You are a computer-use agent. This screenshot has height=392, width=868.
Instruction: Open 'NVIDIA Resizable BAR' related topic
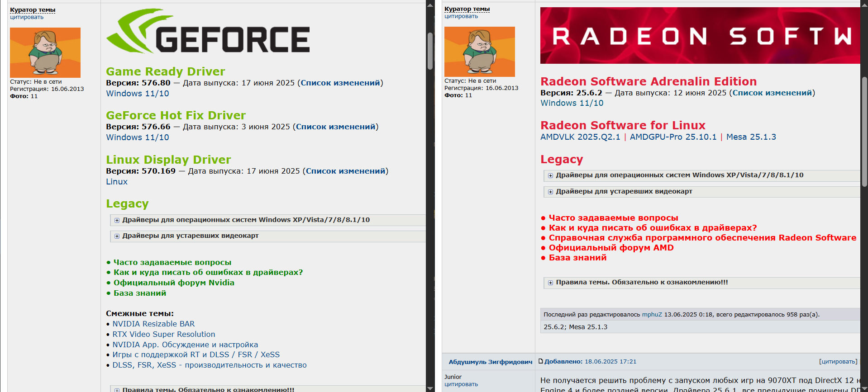coord(153,324)
